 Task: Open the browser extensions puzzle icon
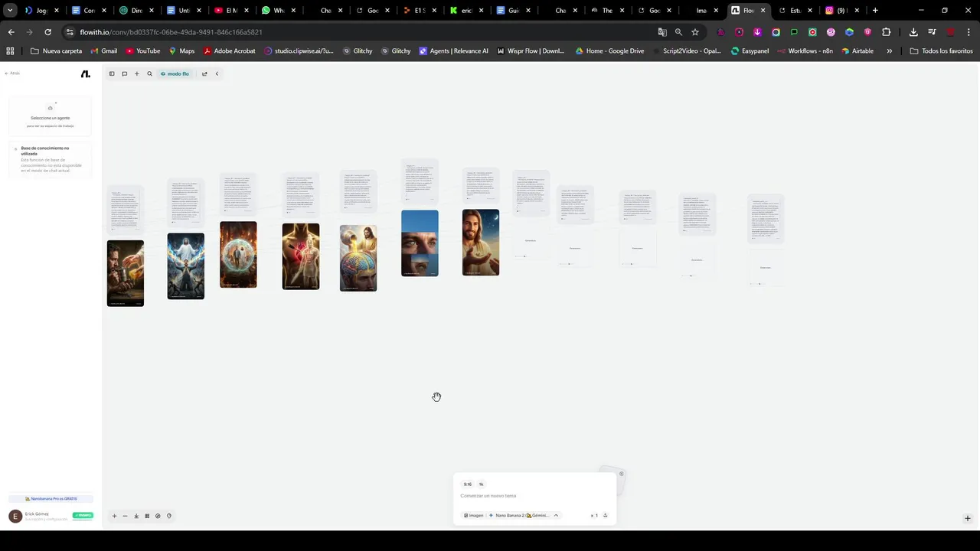pyautogui.click(x=886, y=32)
